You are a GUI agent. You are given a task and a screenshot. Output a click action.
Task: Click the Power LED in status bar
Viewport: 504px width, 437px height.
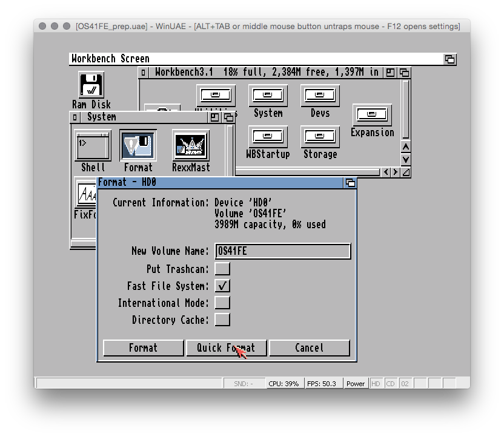click(x=356, y=384)
